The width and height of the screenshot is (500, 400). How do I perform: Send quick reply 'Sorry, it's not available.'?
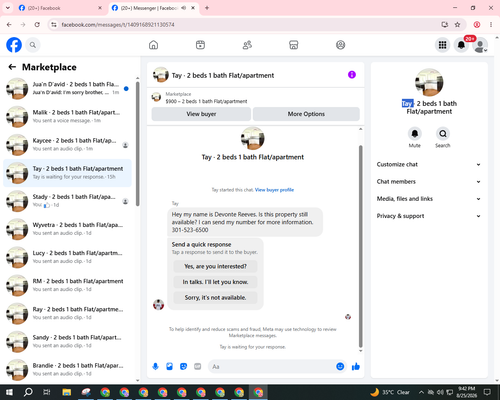click(x=215, y=297)
